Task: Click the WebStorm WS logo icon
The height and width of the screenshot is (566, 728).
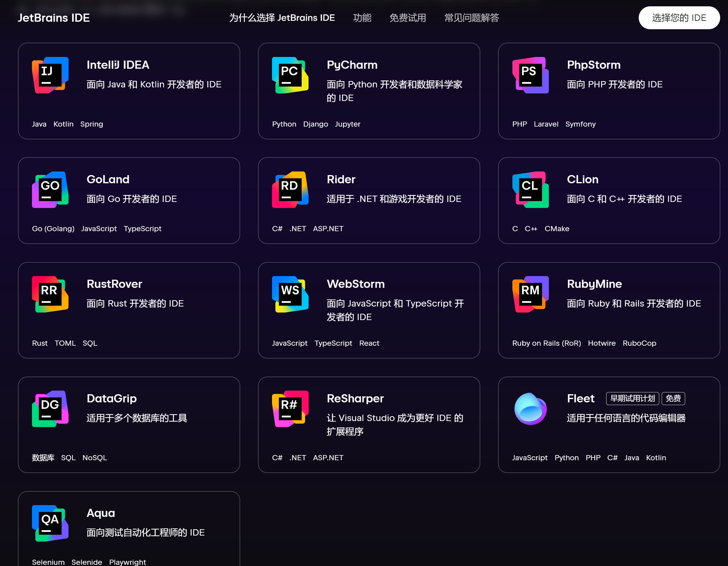Action: 290,294
